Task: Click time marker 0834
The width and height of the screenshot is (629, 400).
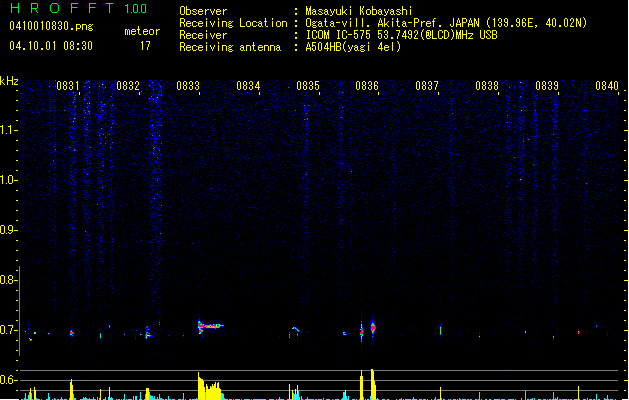Action: pos(248,86)
